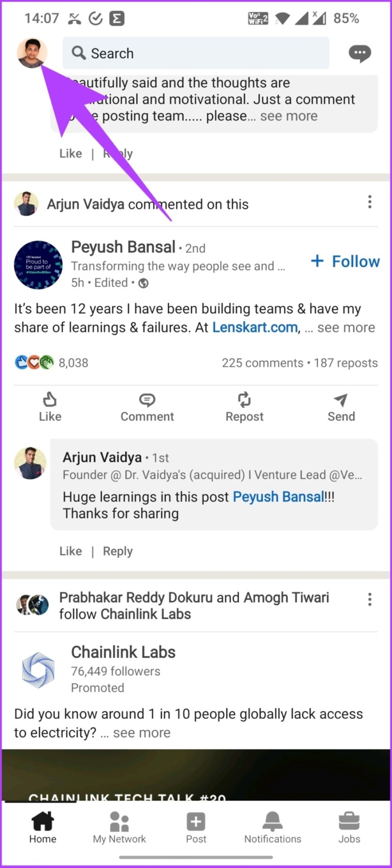Open the Lenskart.com link

(255, 327)
